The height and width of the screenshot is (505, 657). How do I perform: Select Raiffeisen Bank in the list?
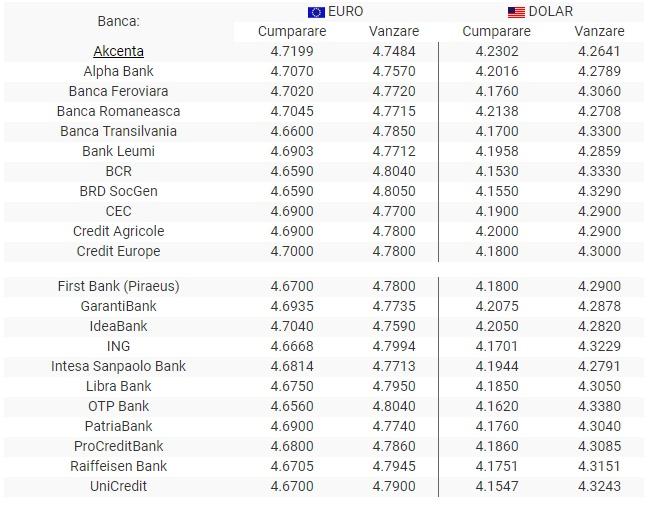(x=119, y=466)
